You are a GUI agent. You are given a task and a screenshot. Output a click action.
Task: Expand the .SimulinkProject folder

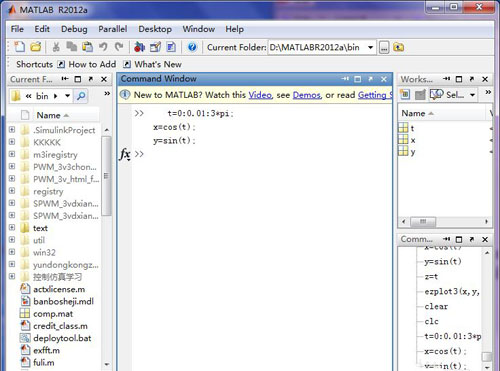click(x=12, y=129)
